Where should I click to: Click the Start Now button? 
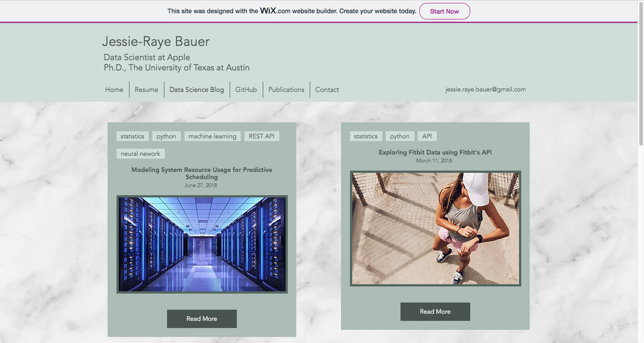(444, 11)
